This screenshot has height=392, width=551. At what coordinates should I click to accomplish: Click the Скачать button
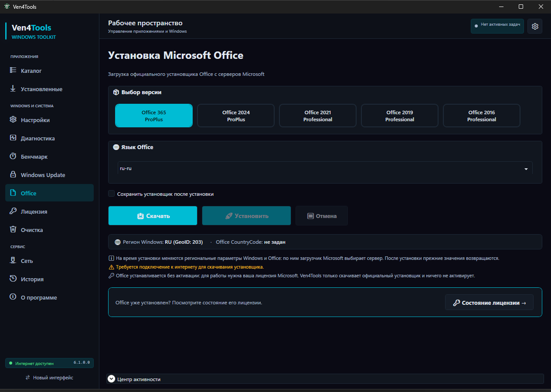(x=153, y=216)
